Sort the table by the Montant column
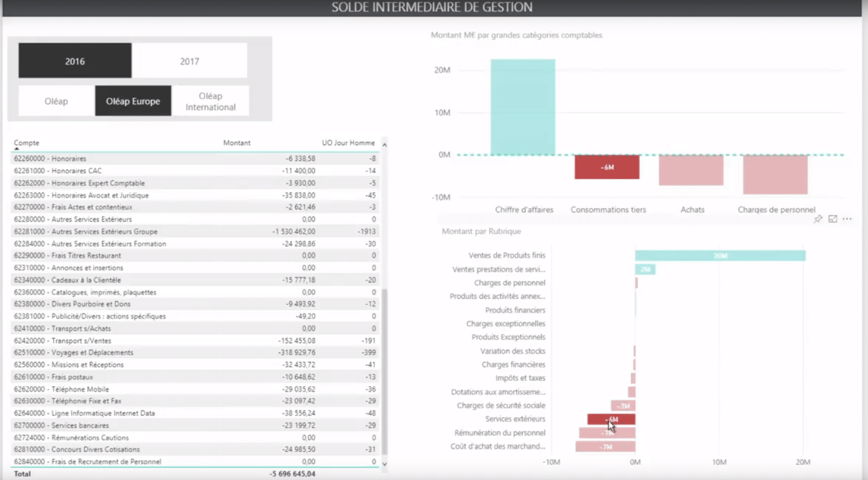Image resolution: width=868 pixels, height=480 pixels. point(237,143)
